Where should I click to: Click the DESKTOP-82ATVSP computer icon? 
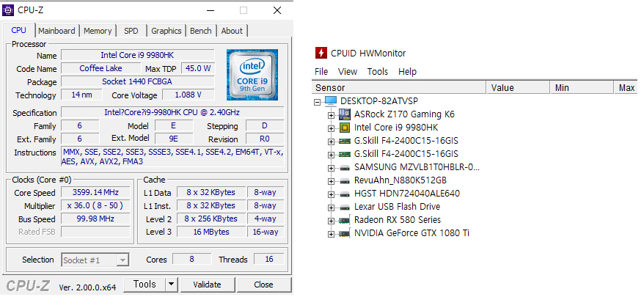pyautogui.click(x=331, y=101)
